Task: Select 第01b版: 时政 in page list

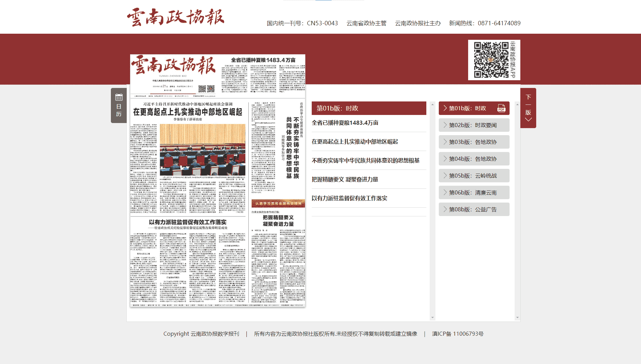Action: [467, 108]
